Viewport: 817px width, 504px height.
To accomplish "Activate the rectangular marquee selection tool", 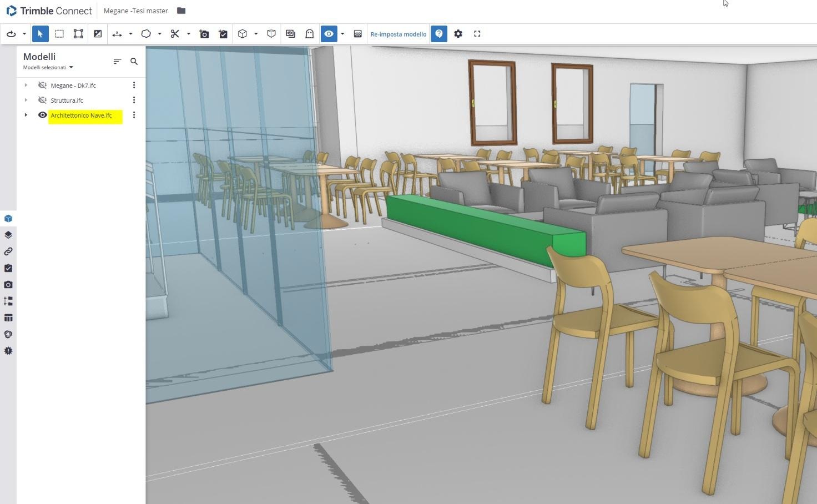I will coord(59,34).
